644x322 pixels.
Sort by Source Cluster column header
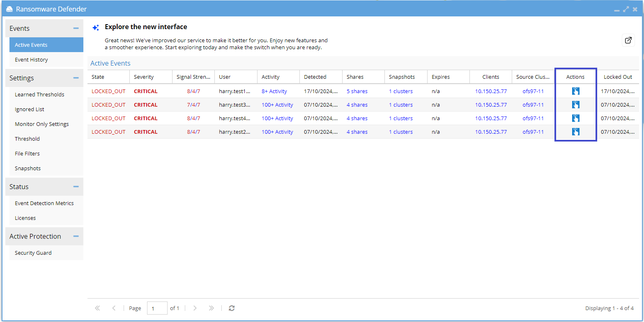(533, 77)
